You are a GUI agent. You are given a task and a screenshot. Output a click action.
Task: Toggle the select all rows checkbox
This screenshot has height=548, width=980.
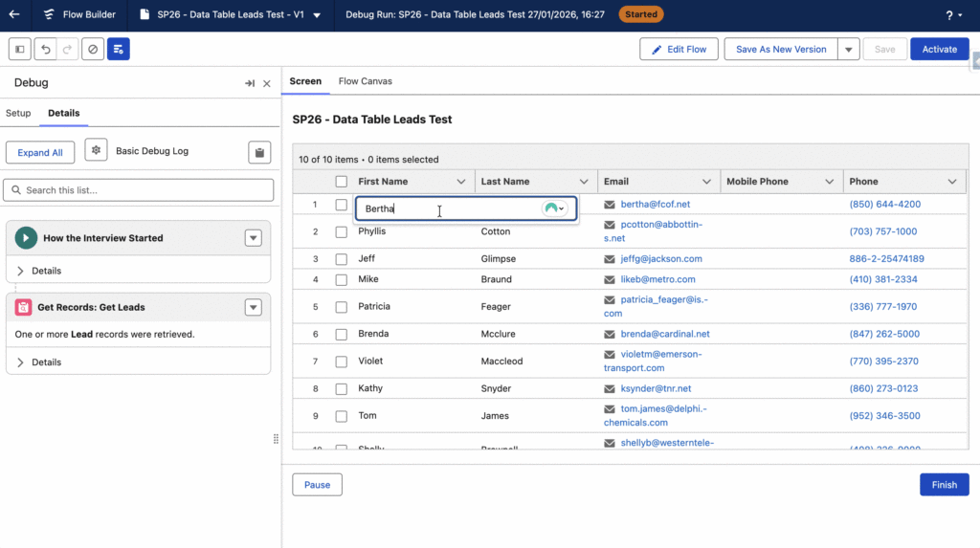coord(342,182)
